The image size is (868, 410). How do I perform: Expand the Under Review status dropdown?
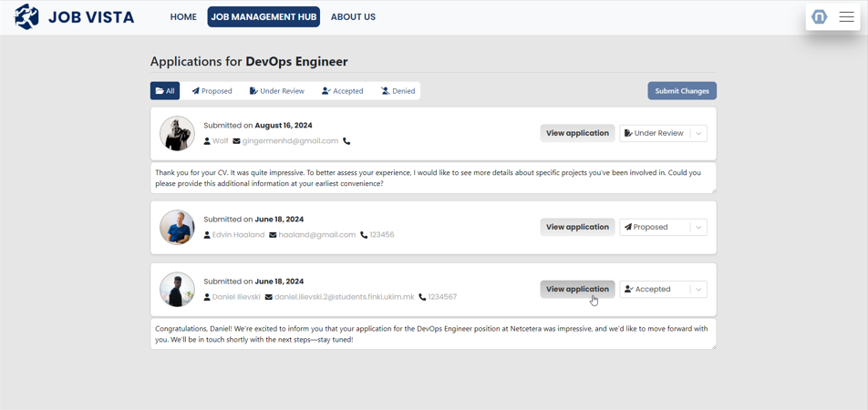click(698, 133)
